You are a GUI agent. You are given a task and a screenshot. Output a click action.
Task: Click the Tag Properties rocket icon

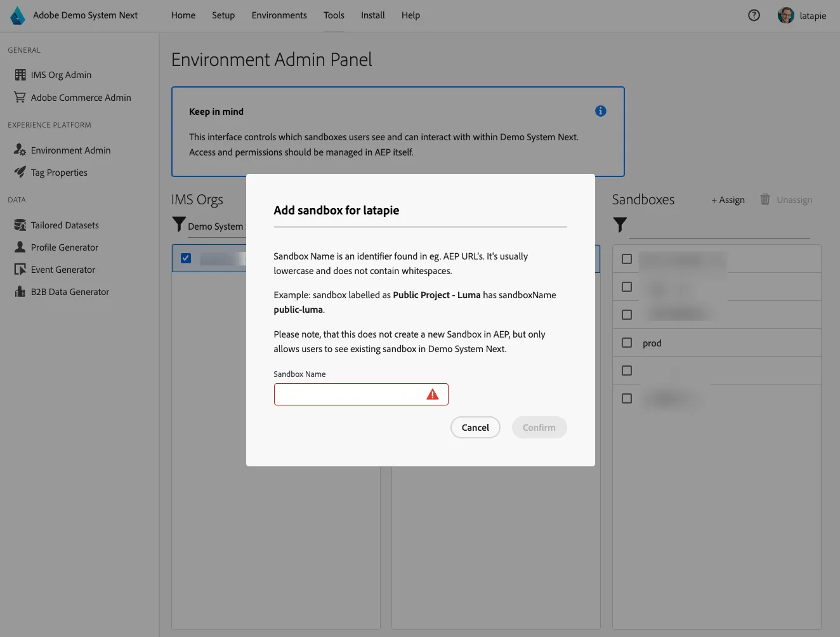(20, 172)
